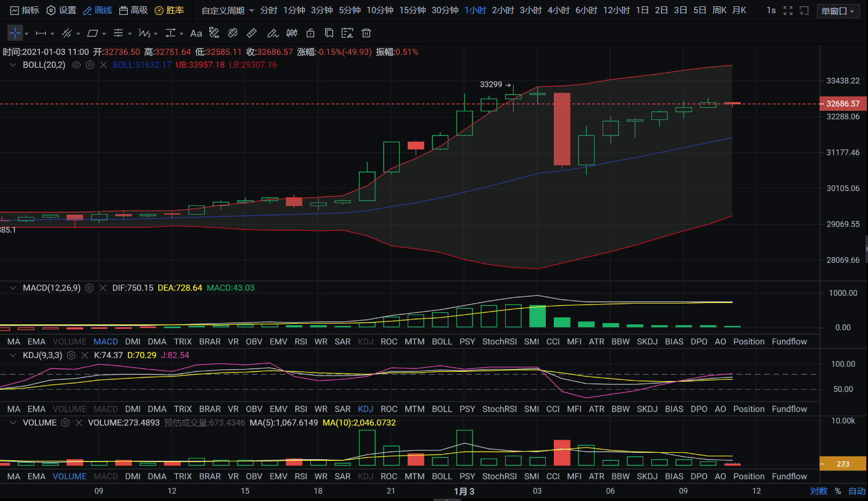Open the 指标 indicators button
Screen dimensions: 868x501
click(x=25, y=10)
